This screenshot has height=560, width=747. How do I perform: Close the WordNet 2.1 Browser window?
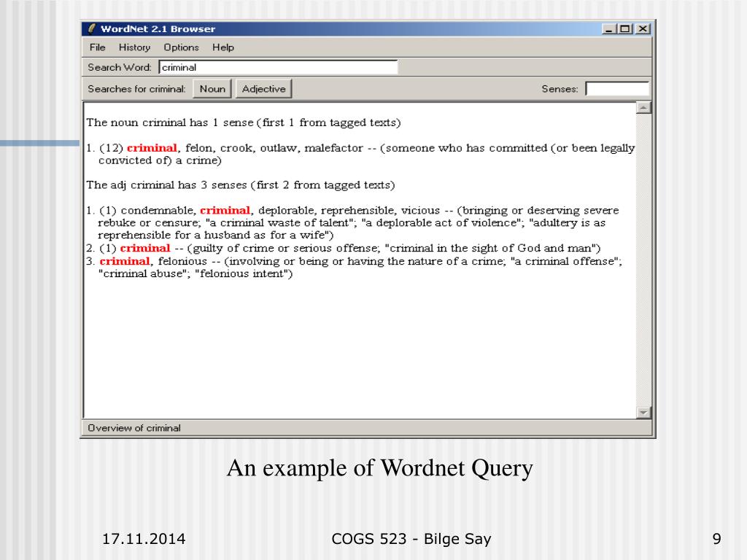click(643, 29)
